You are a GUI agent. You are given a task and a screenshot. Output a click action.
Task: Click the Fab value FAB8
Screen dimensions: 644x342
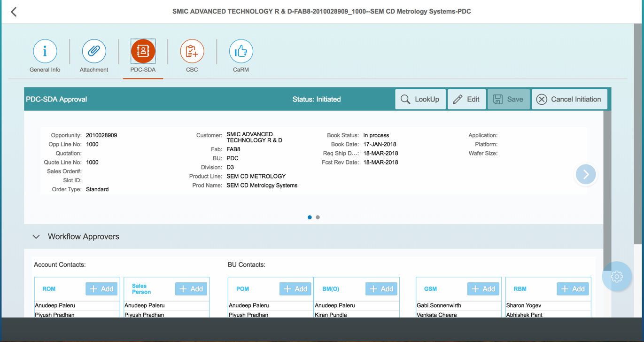[233, 149]
